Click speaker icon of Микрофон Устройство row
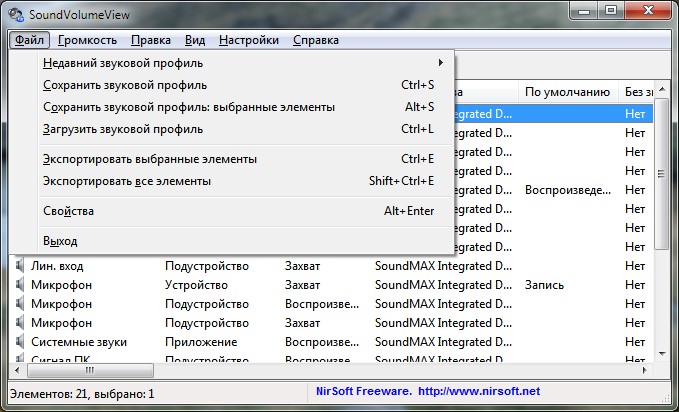This screenshot has height=412, width=679. pyautogui.click(x=20, y=285)
